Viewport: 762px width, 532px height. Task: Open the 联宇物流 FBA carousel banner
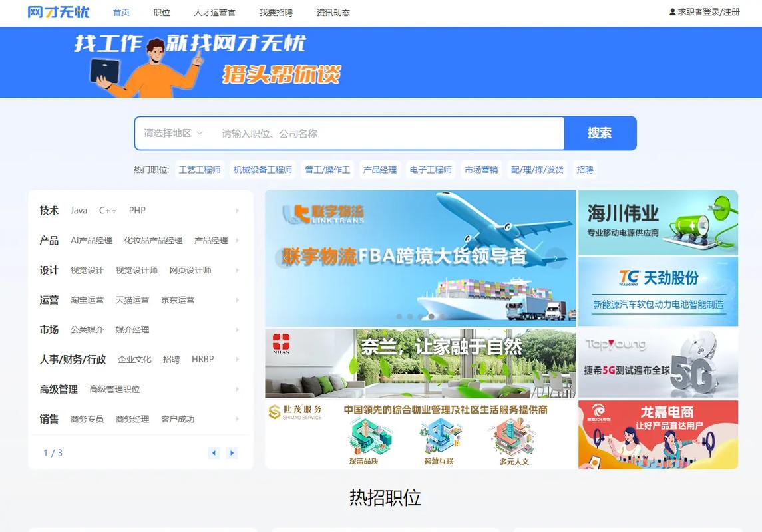pyautogui.click(x=421, y=258)
